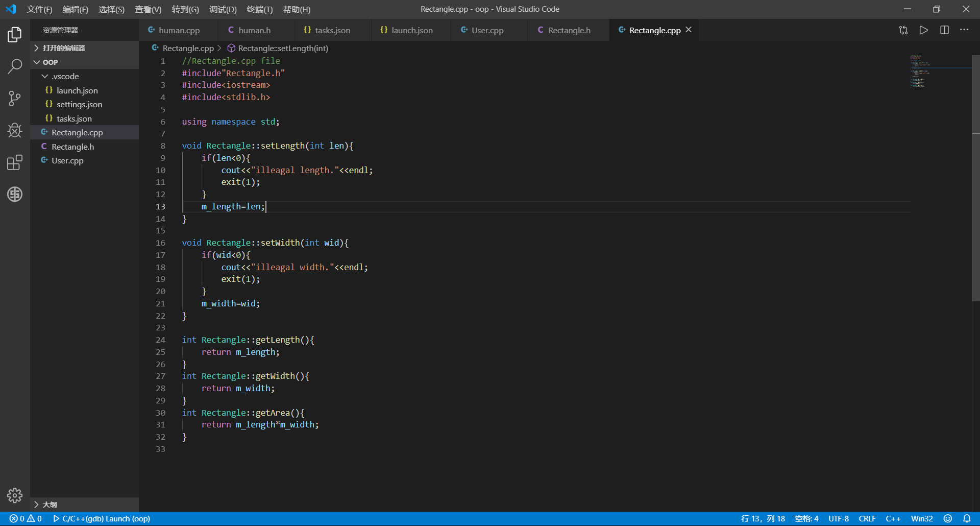Open the Explorer view in activity bar
The height and width of the screenshot is (526, 980).
[x=15, y=35]
